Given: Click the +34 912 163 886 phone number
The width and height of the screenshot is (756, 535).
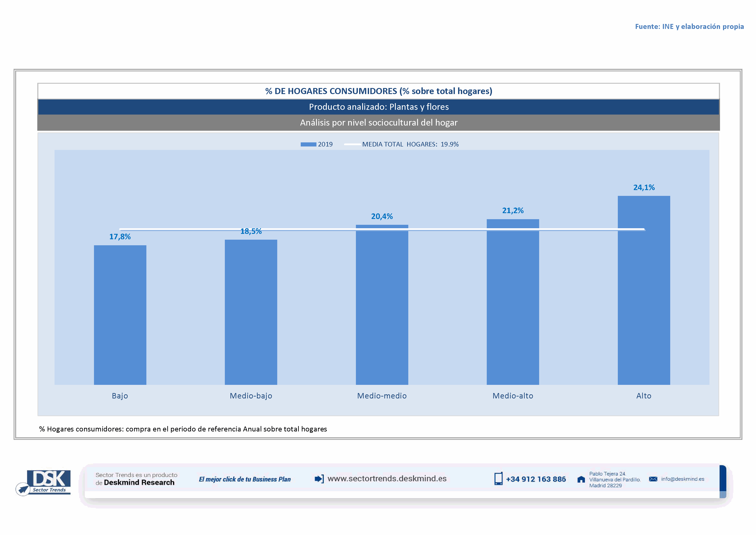Looking at the screenshot, I should coord(536,479).
